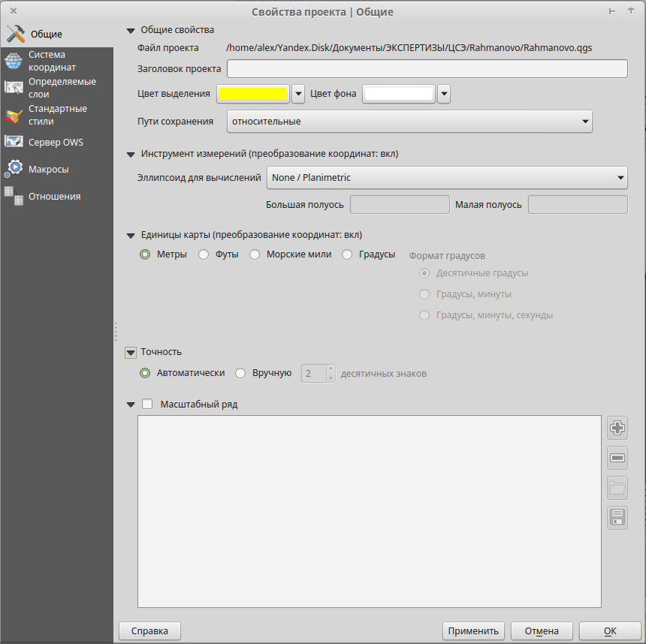Collapse the Общие свойства section

pos(131,31)
